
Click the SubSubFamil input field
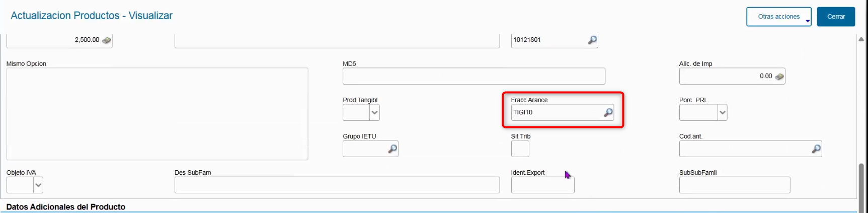click(735, 185)
